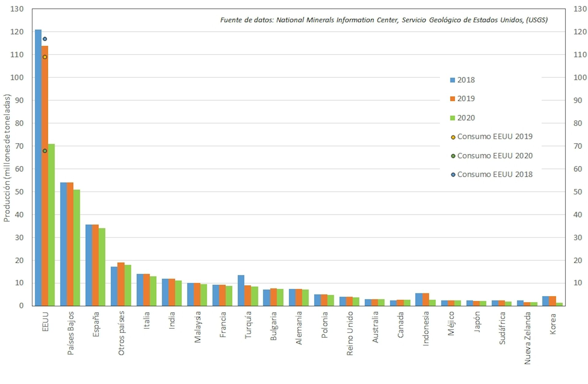
Task: Click the Países Bajos axis label
Action: pyautogui.click(x=71, y=333)
